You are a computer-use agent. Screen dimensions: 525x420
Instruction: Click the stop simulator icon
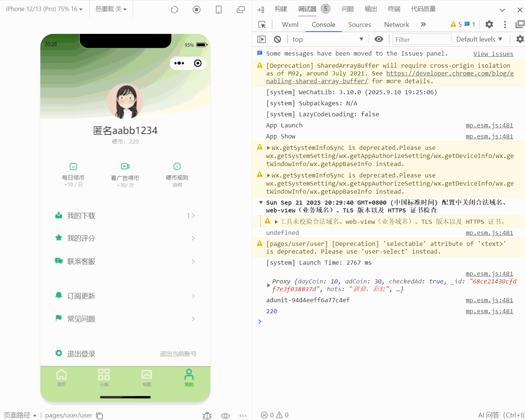[x=197, y=10]
